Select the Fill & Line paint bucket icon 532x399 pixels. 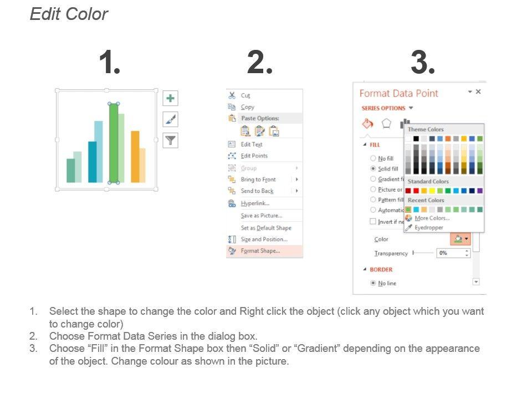click(x=367, y=123)
